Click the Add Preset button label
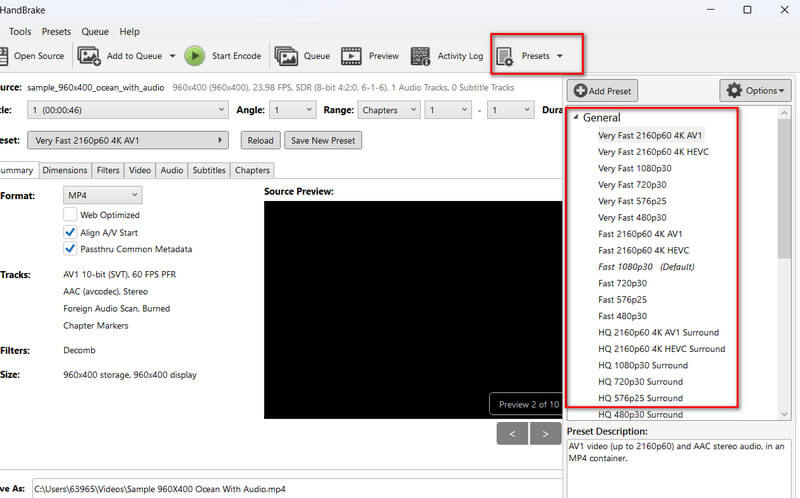800x498 pixels. tap(610, 91)
